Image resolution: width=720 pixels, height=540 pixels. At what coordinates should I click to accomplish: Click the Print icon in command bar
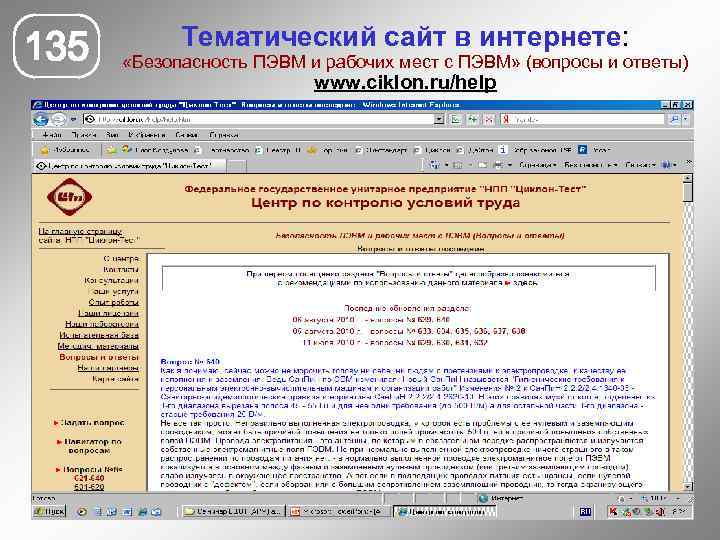[x=497, y=164]
